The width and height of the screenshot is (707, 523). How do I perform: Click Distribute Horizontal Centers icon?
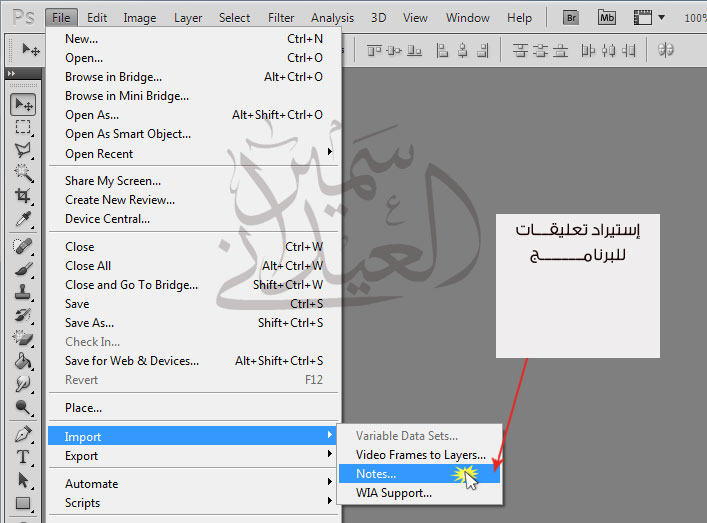(608, 50)
